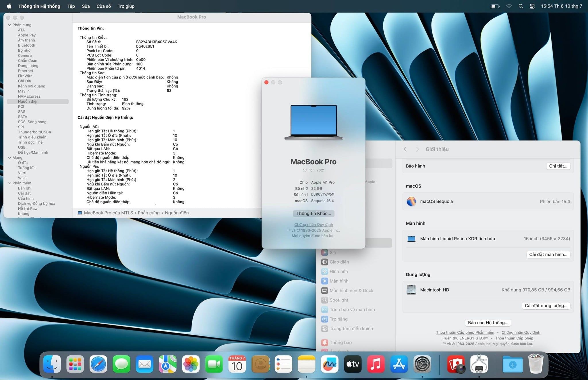
Task: Open the Cửa sổ menu
Action: pyautogui.click(x=104, y=6)
